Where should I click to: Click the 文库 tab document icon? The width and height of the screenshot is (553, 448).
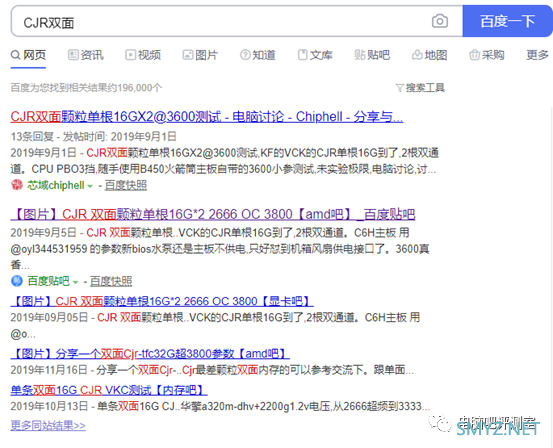[x=303, y=55]
